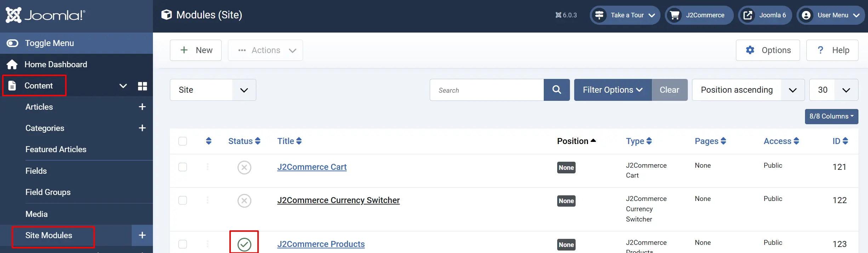The height and width of the screenshot is (253, 868).
Task: Open Categories in sidebar
Action: click(45, 128)
